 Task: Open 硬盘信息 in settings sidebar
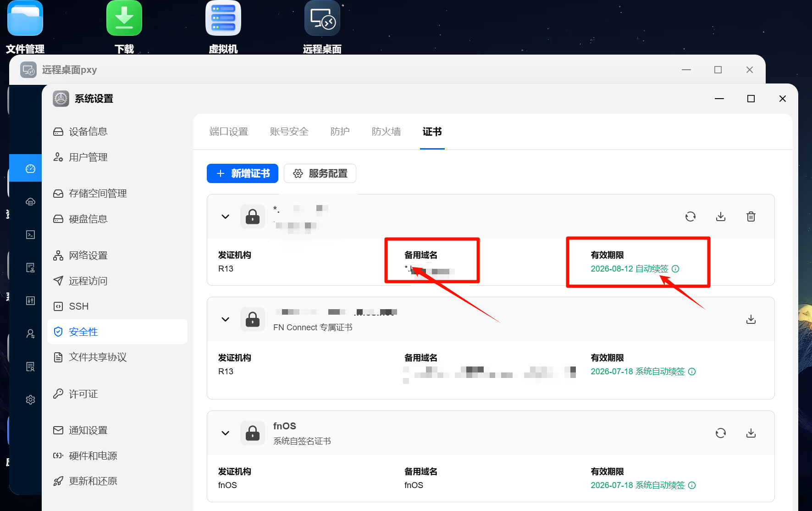coord(117,219)
